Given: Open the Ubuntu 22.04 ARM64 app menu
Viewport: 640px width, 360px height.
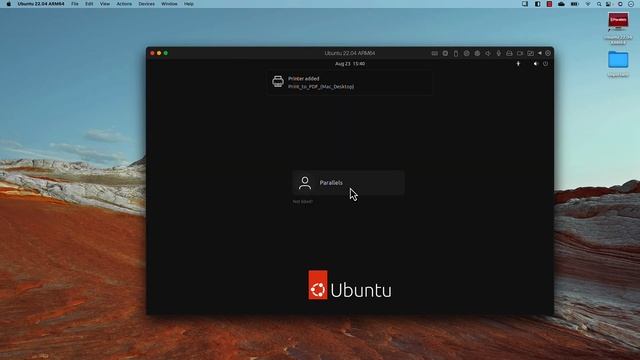Looking at the screenshot, I should (41, 4).
